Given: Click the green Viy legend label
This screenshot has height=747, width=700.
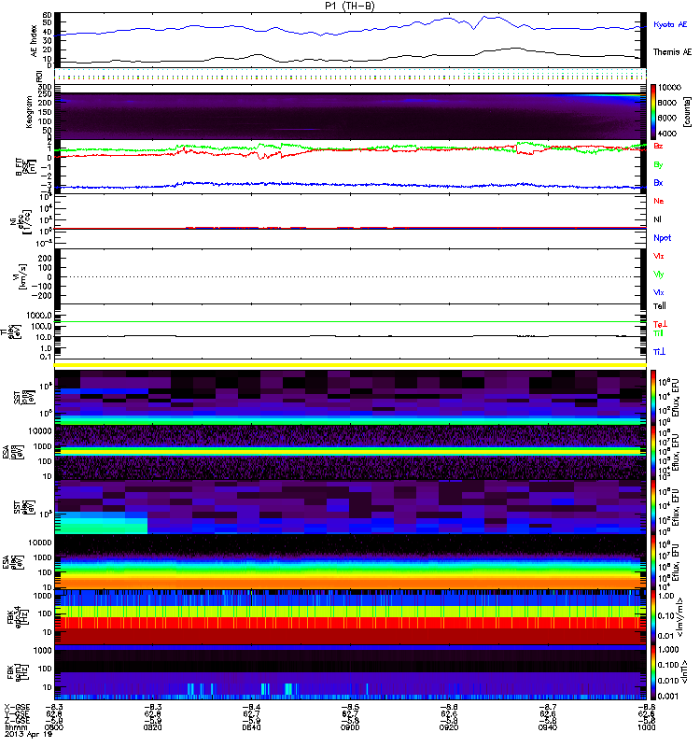Looking at the screenshot, I should pos(659,275).
